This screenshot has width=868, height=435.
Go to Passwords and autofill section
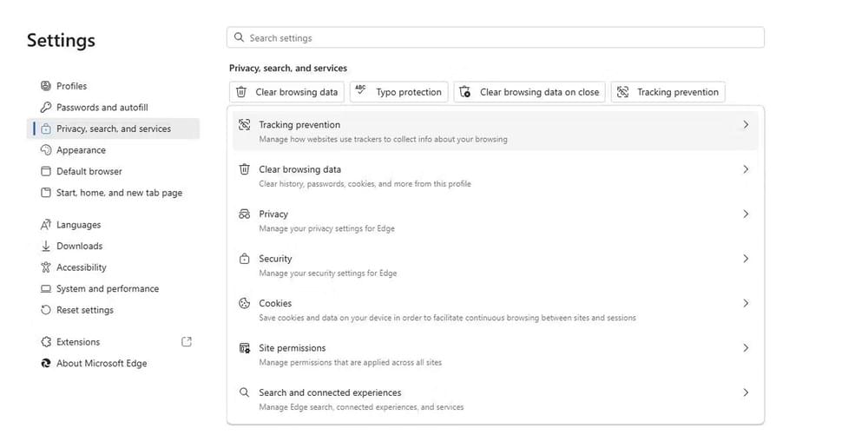point(113,107)
